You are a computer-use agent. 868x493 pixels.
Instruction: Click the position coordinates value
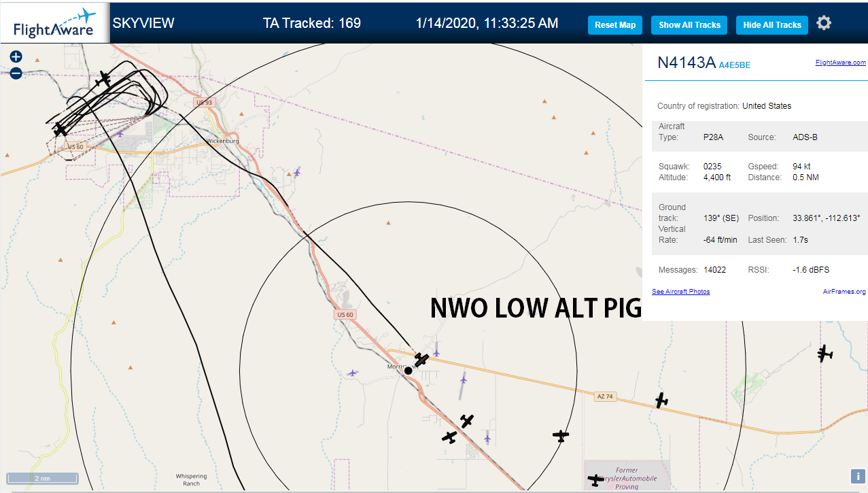point(827,218)
